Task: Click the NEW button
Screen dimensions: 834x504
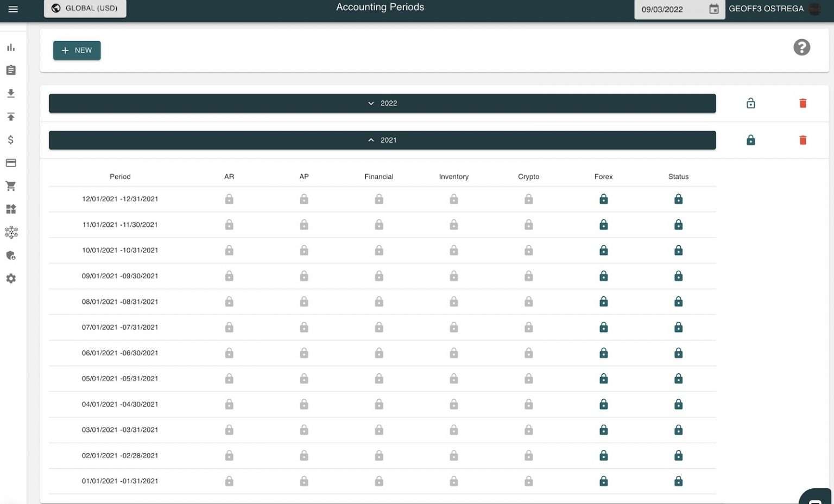Action: 77,50
